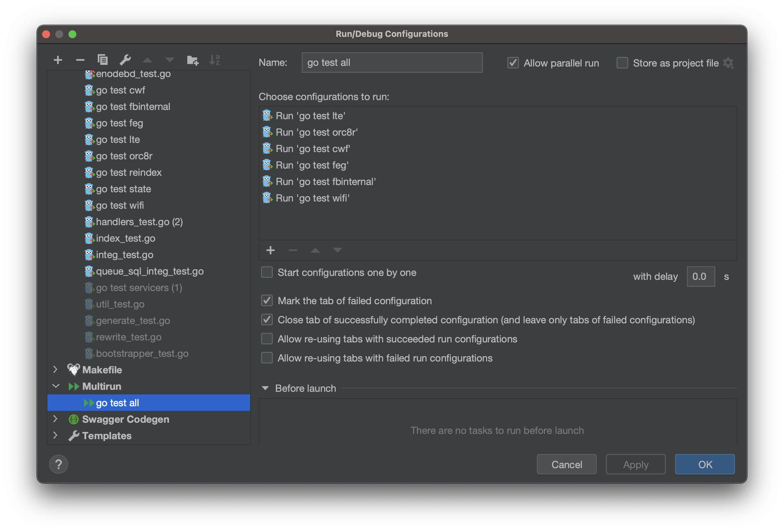Image resolution: width=784 pixels, height=532 pixels.
Task: Remove selected configuration using the minus toolbar icon
Action: (x=80, y=60)
